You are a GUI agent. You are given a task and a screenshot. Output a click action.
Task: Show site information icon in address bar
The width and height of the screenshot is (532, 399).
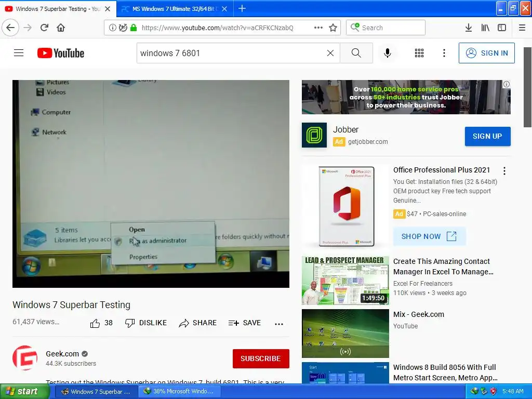112,28
